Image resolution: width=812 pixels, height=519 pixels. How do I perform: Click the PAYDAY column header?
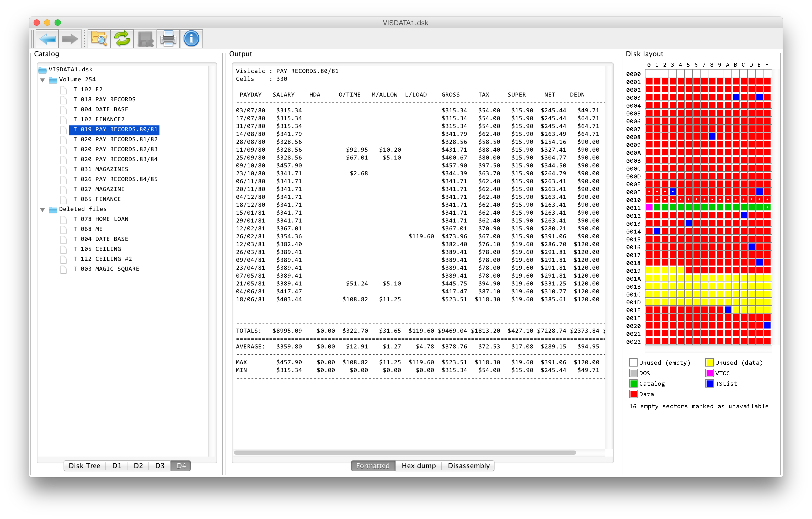(250, 94)
